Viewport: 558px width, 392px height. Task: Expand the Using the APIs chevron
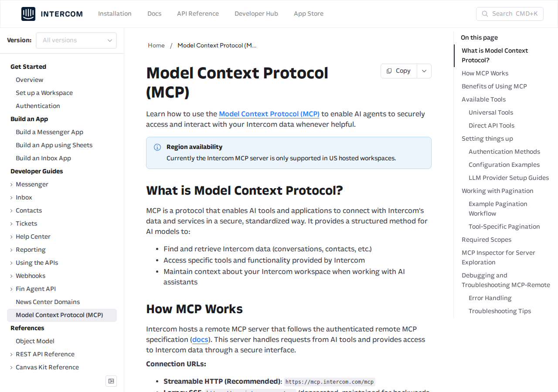point(11,263)
